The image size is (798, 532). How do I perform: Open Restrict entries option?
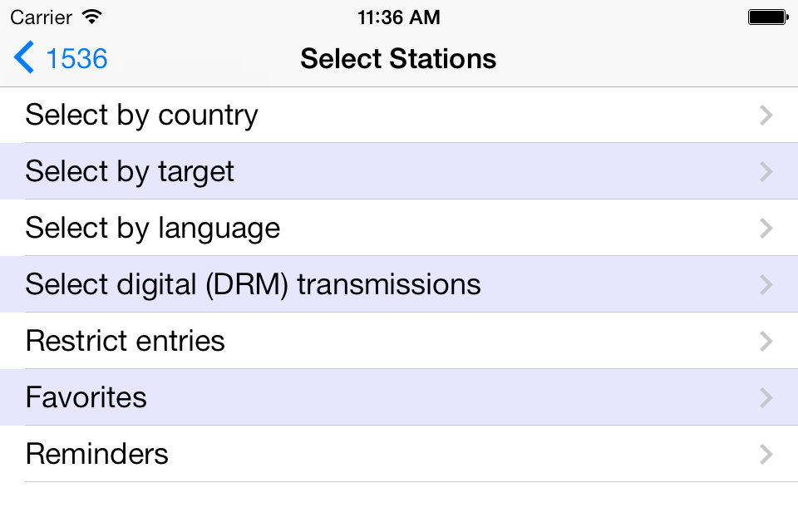click(399, 341)
